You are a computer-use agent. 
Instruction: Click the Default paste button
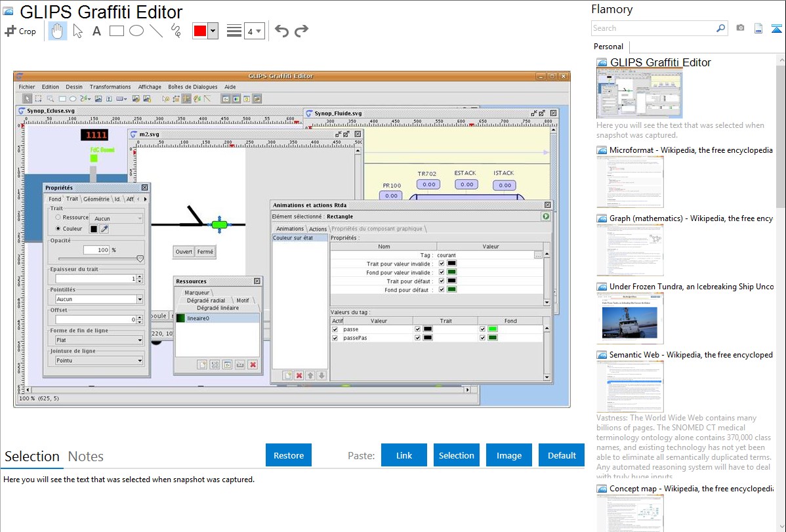tap(562, 455)
